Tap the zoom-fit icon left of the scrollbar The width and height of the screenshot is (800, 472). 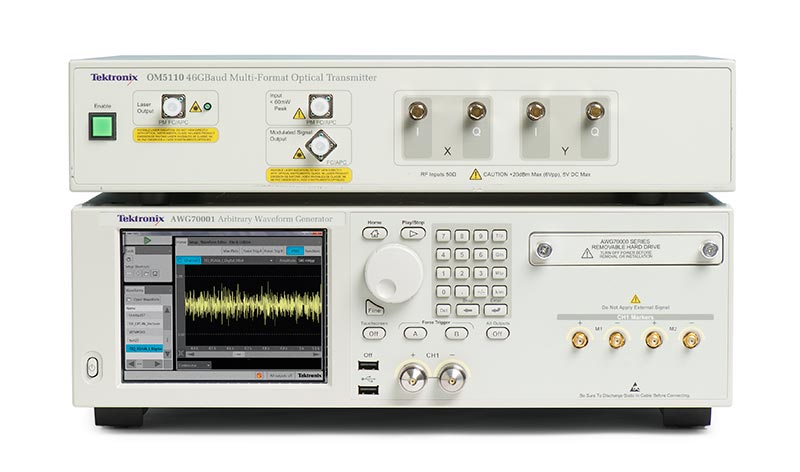tap(181, 354)
